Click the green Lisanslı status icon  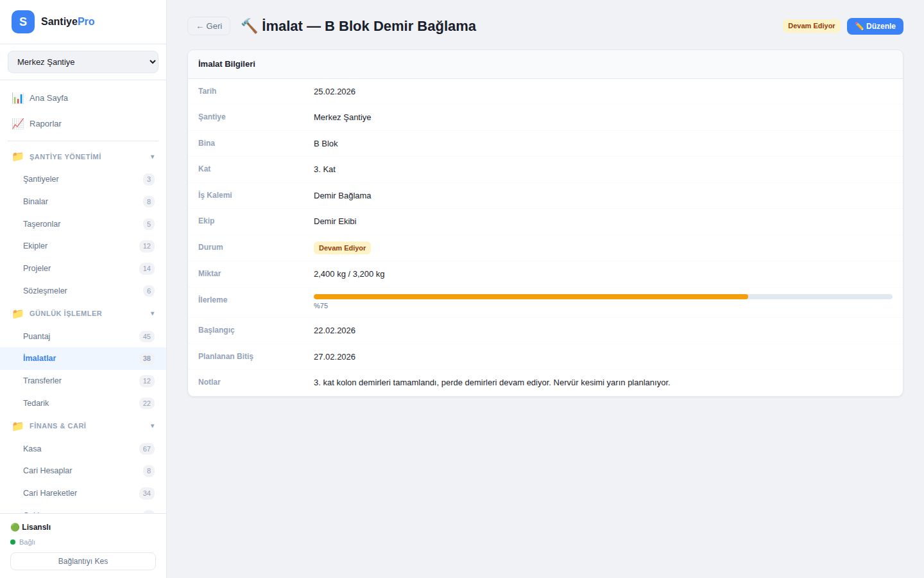(15, 527)
